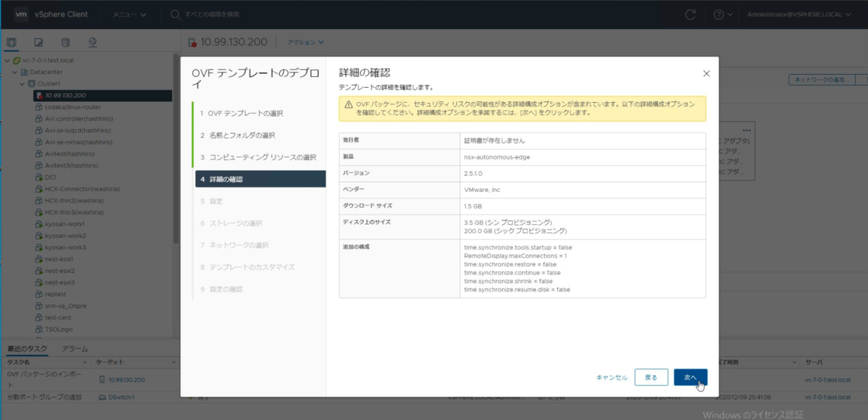The image size is (868, 420).
Task: Open Administrator@VSPHERE.LOCAL user menu
Action: tap(798, 14)
